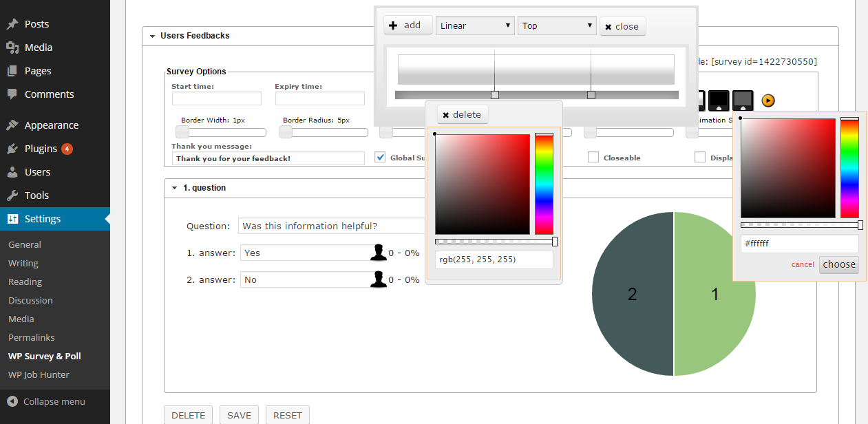Viewport: 868px width, 424px height.
Task: Cancel the color selection
Action: (x=803, y=264)
